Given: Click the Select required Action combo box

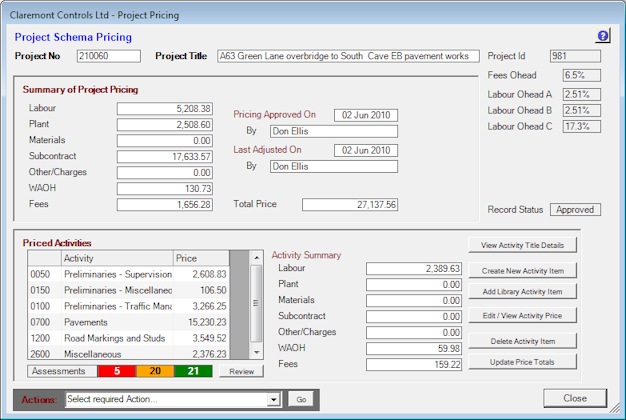Looking at the screenshot, I should point(172,399).
